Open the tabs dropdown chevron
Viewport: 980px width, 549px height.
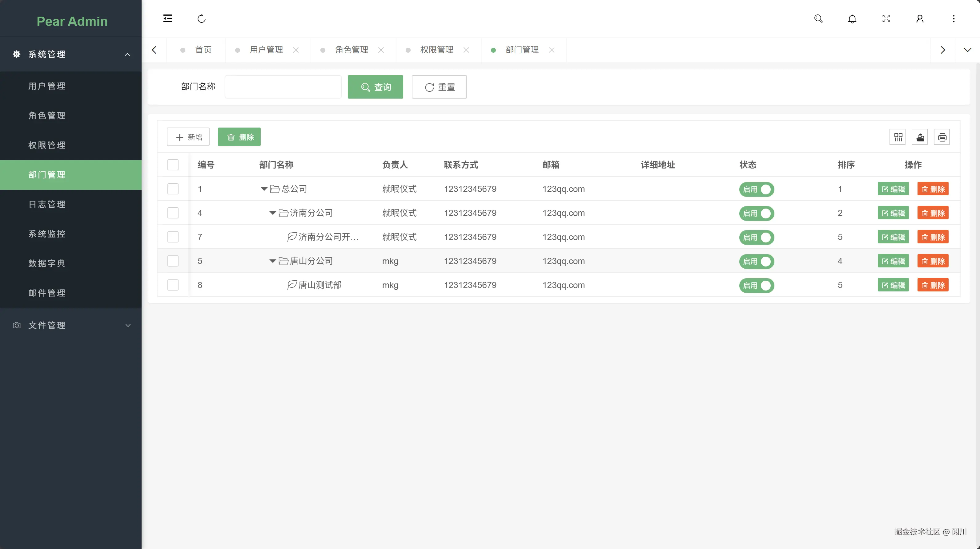coord(967,50)
